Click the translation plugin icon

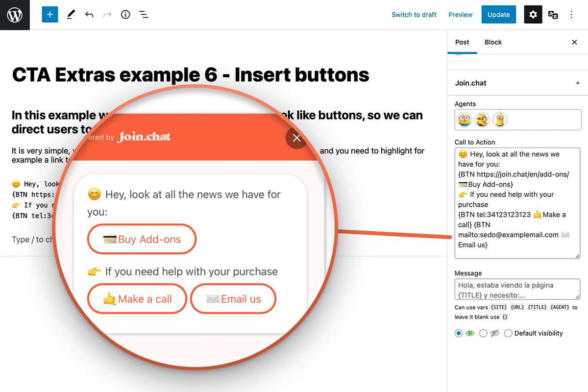553,15
